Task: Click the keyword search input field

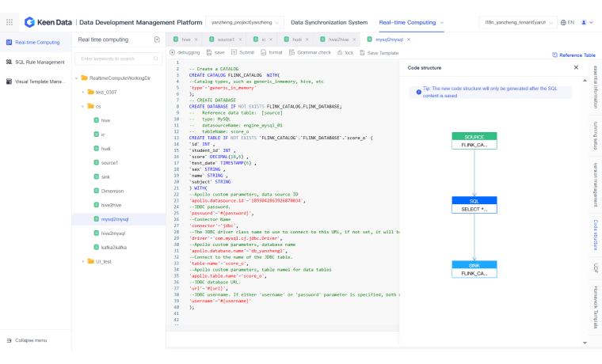Action: (x=117, y=58)
